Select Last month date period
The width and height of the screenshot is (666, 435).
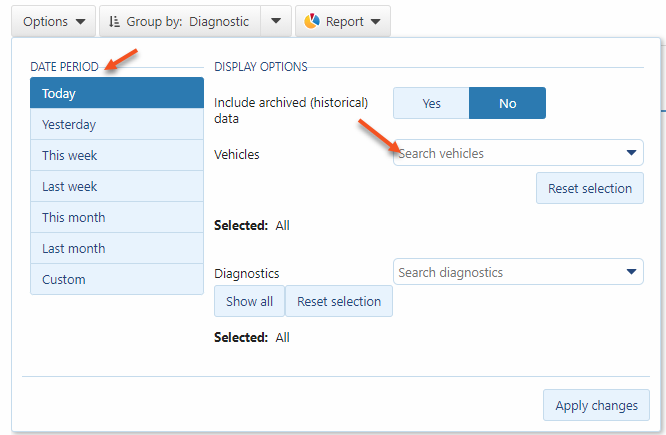117,249
